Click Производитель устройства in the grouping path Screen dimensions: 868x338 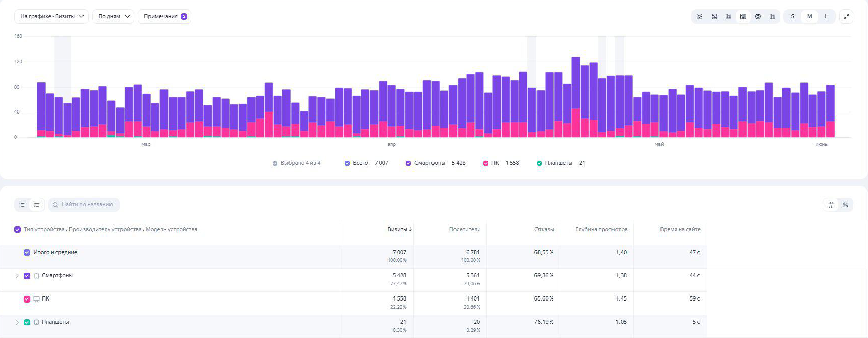point(105,230)
